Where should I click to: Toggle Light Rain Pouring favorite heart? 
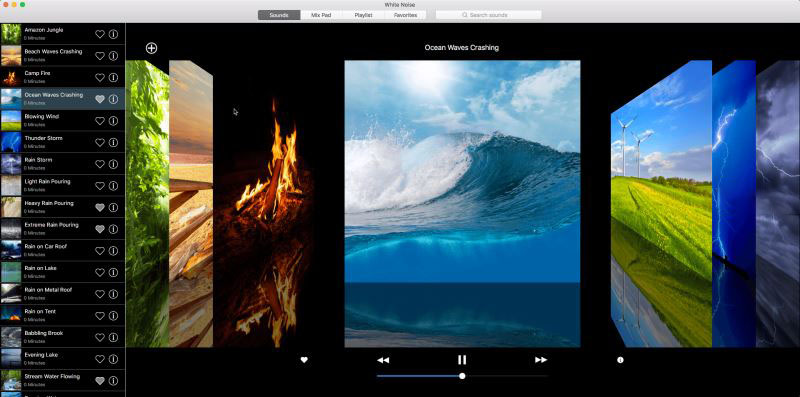[x=100, y=186]
